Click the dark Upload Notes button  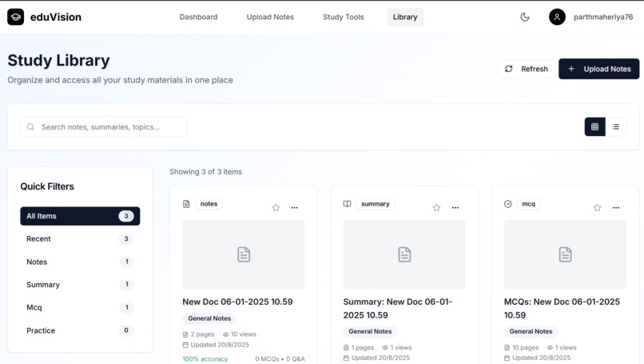click(598, 69)
